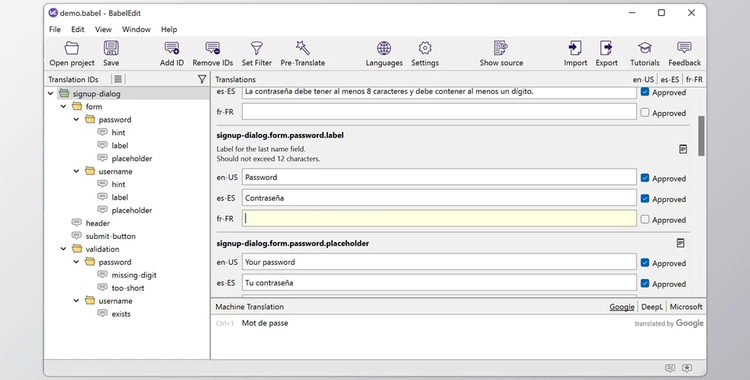This screenshot has height=380, width=750.
Task: Uncheck Approved for es-ES Contraseña
Action: pos(645,199)
